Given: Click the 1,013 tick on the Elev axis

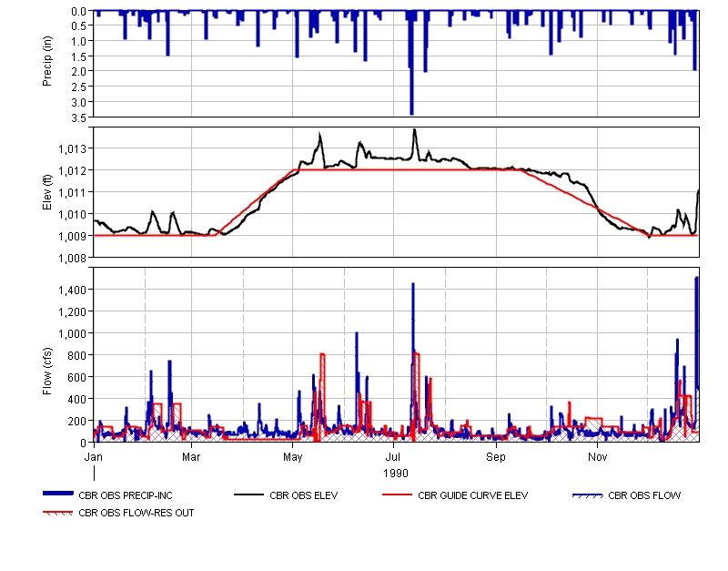Looking at the screenshot, I should tap(73, 149).
